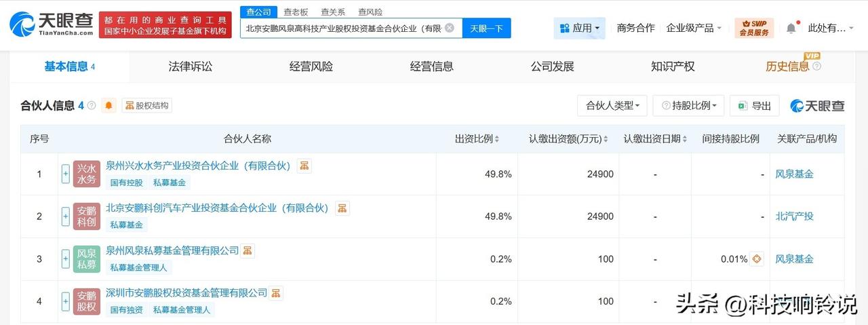
Task: Open the 北汽产投 related institution link
Action: pos(795,216)
